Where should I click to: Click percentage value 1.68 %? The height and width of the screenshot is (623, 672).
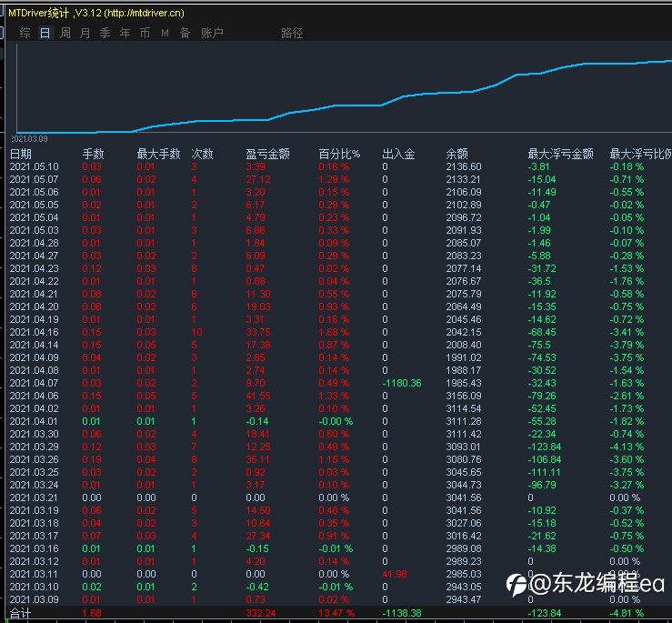[334, 332]
